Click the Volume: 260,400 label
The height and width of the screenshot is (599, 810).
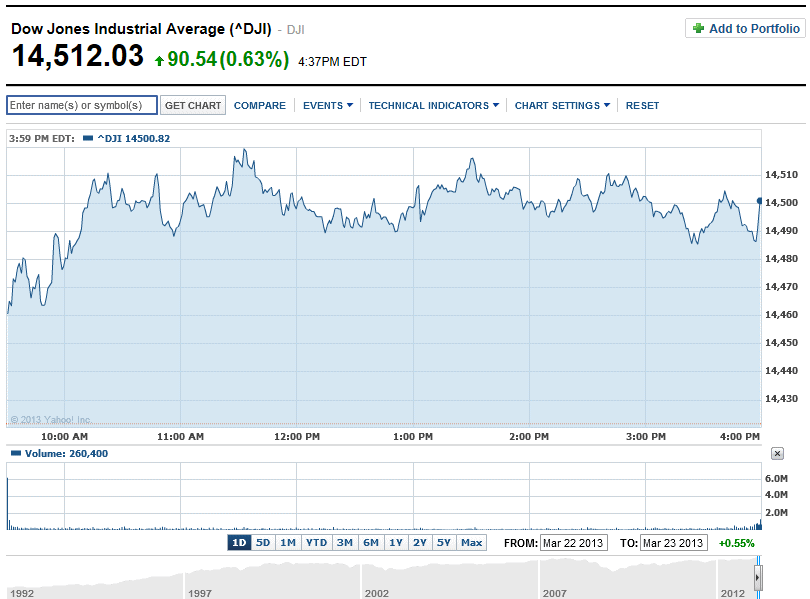[x=67, y=453]
